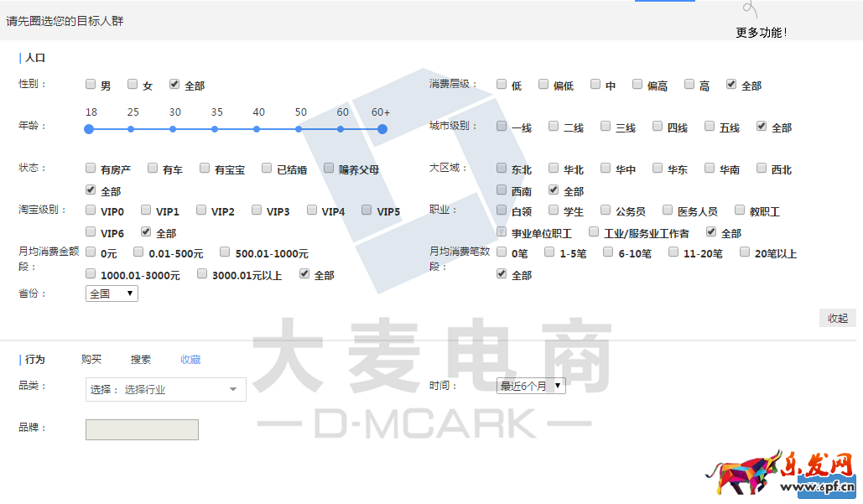This screenshot has height=504, width=863.
Task: Click the age slider point at 40
Action: click(x=257, y=129)
